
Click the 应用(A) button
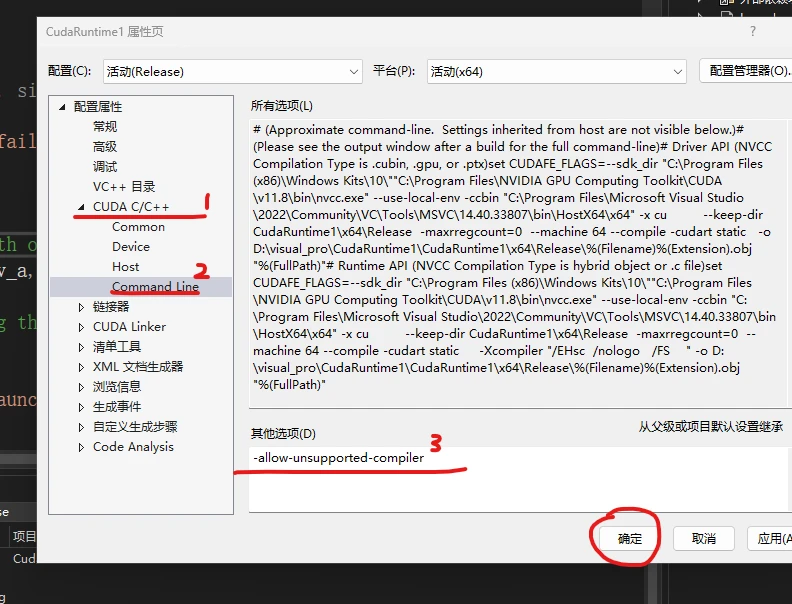click(x=770, y=538)
